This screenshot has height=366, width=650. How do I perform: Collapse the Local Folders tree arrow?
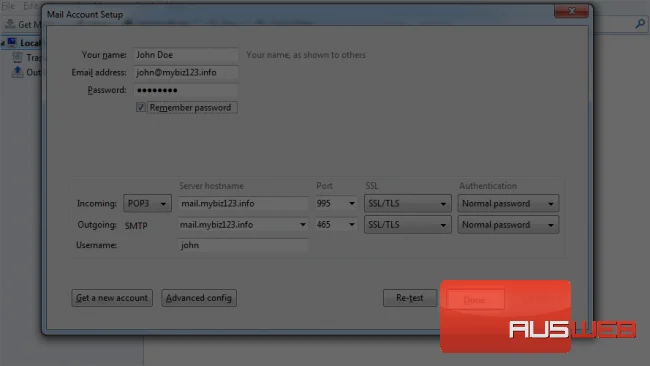coord(2,43)
